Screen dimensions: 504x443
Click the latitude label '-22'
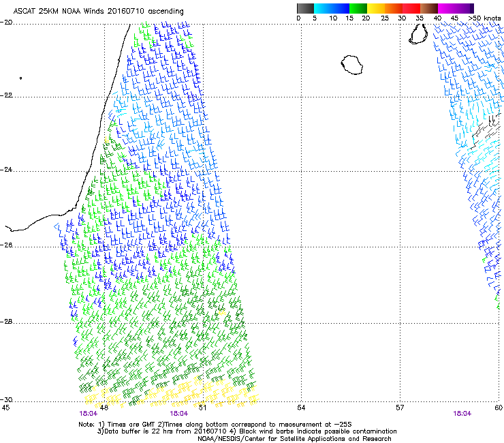[x=6, y=95]
